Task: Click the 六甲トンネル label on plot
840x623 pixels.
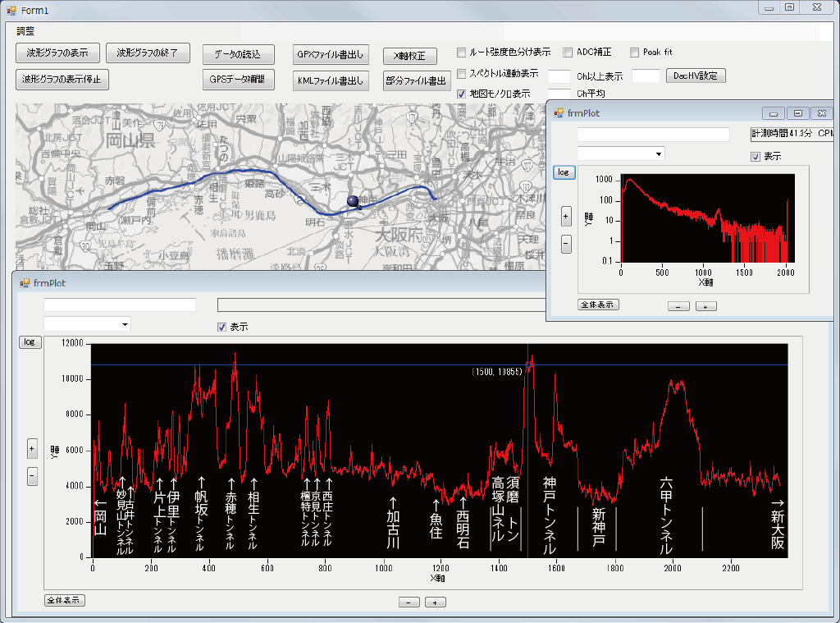Action: point(666,515)
